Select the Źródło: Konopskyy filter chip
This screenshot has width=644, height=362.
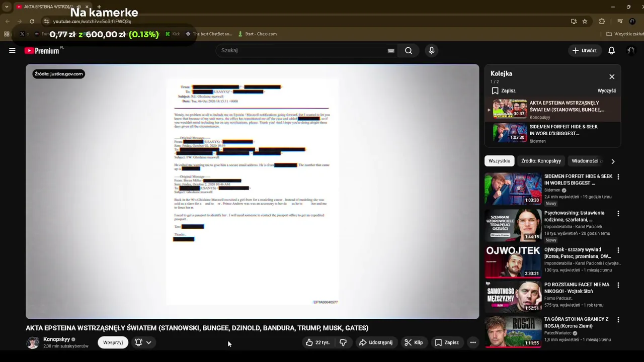click(541, 161)
